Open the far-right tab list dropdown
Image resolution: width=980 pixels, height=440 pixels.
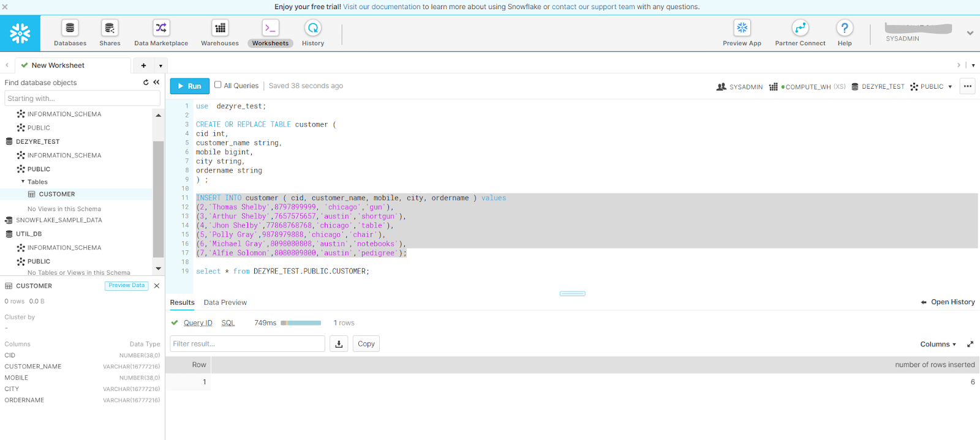click(x=973, y=65)
